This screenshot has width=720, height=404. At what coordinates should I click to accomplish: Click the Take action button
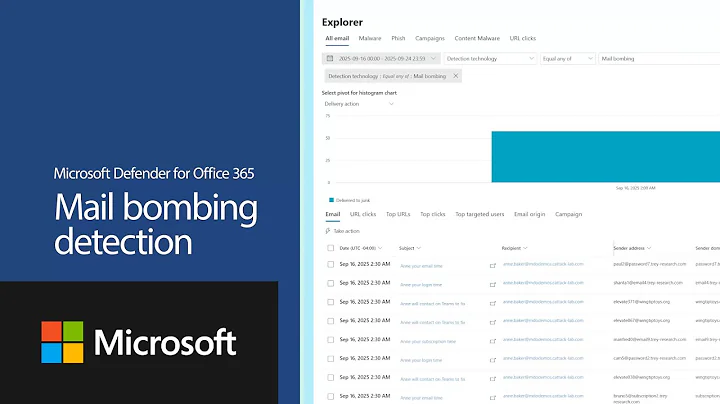[x=343, y=231]
